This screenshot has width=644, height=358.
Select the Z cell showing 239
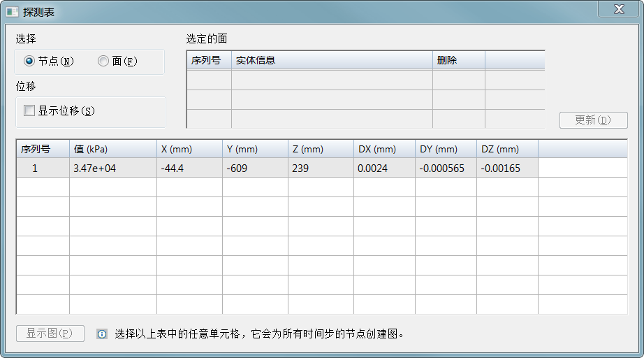321,169
